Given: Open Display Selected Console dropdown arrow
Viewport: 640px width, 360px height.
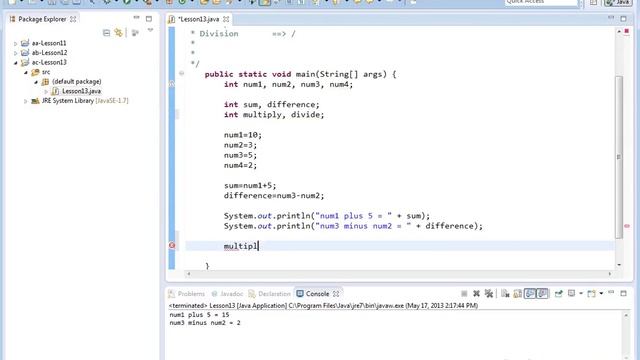Looking at the screenshot, I should [x=580, y=293].
